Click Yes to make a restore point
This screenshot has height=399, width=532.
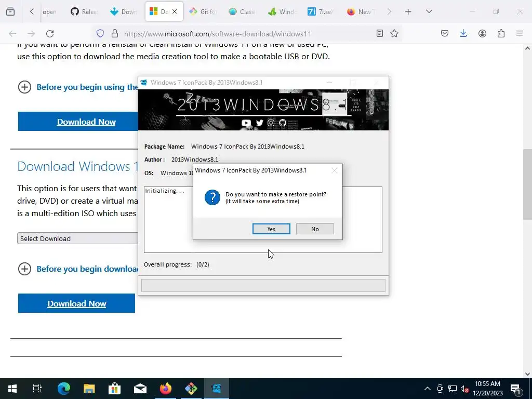click(271, 229)
